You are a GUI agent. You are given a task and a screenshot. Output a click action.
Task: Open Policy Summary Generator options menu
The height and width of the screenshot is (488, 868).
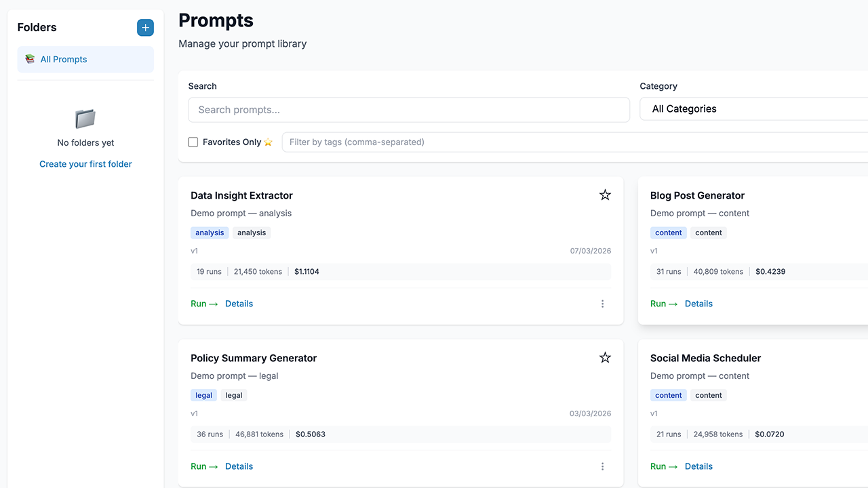pos(602,466)
